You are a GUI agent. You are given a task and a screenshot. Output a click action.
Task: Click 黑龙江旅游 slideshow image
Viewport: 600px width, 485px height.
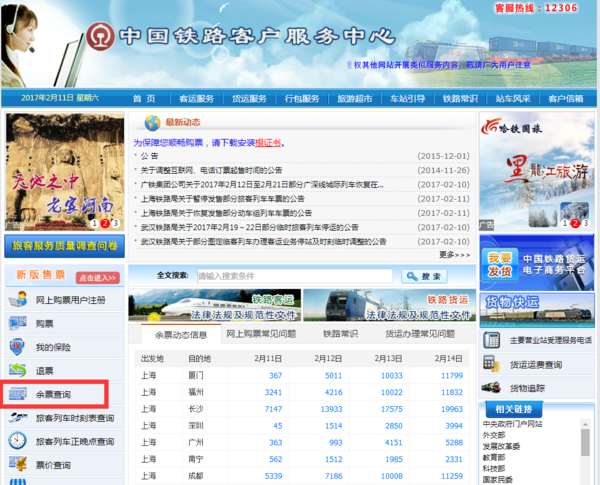[x=536, y=171]
